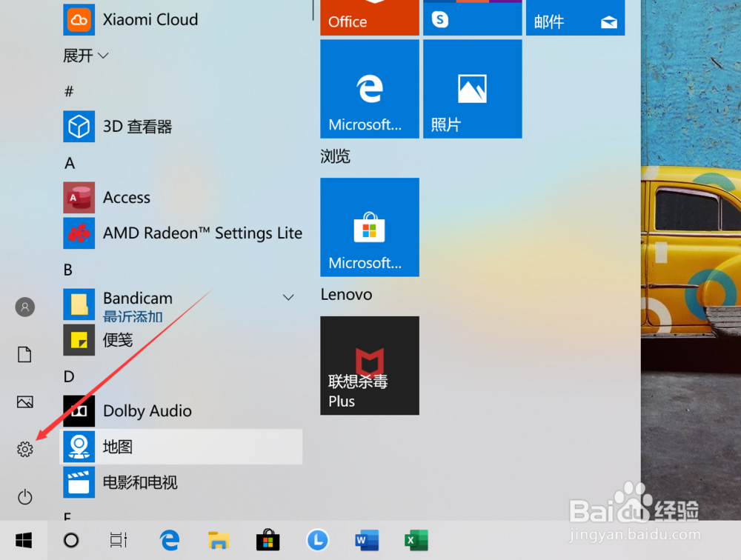Click 展开 to expand recent apps

85,56
